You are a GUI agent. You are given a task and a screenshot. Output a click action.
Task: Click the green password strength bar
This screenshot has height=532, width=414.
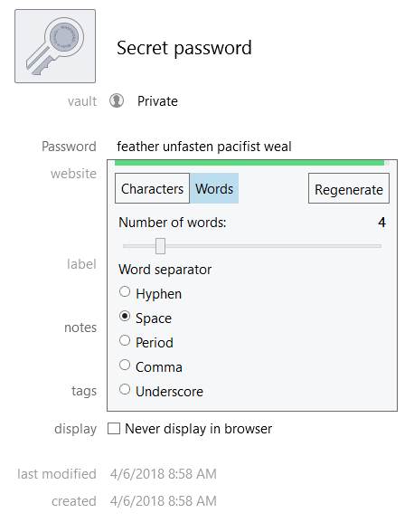tap(249, 163)
